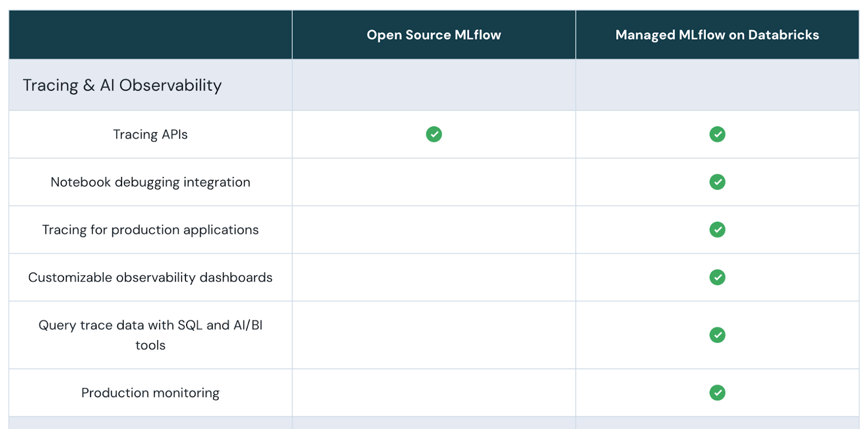868x429 pixels.
Task: Click the Production monitoring green checkmark
Action: coord(717,392)
